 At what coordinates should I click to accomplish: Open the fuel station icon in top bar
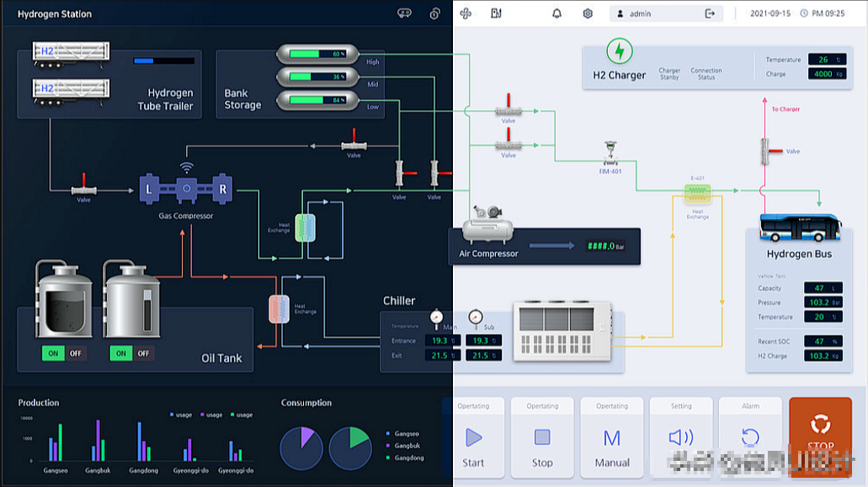(497, 13)
